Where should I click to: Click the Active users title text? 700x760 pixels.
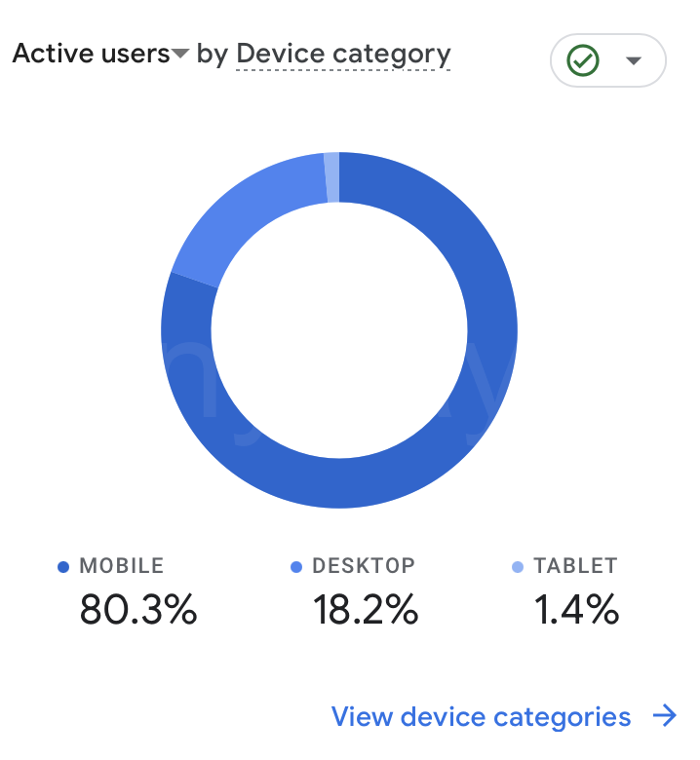92,54
